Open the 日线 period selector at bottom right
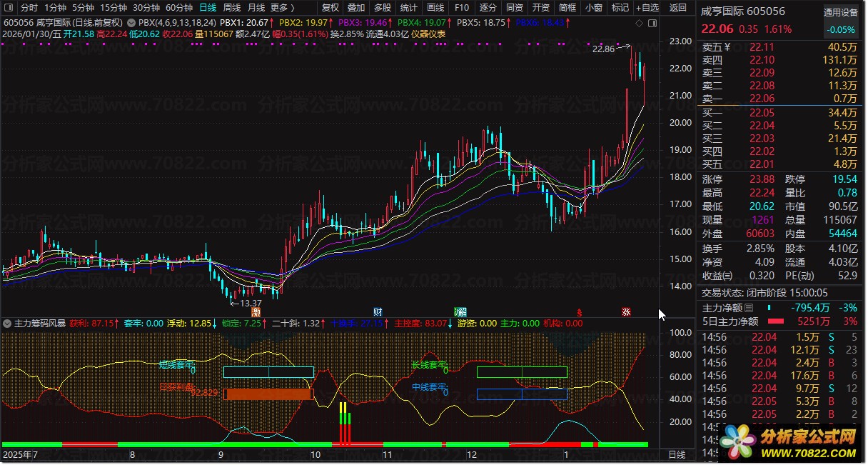The height and width of the screenshot is (465, 868). pyautogui.click(x=676, y=455)
